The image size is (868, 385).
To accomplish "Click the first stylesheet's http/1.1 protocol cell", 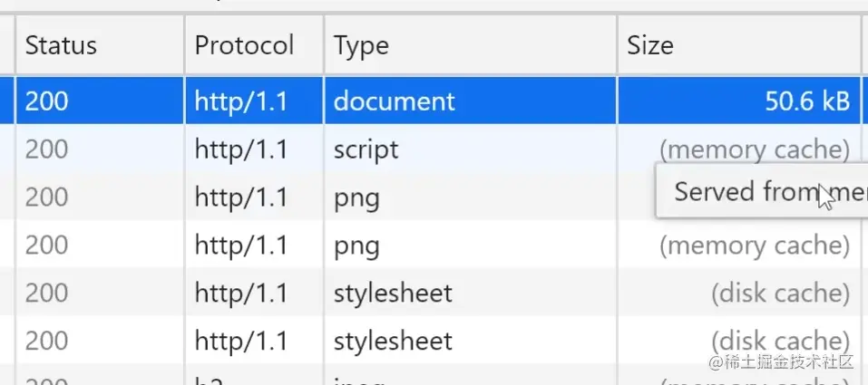I will tap(240, 294).
